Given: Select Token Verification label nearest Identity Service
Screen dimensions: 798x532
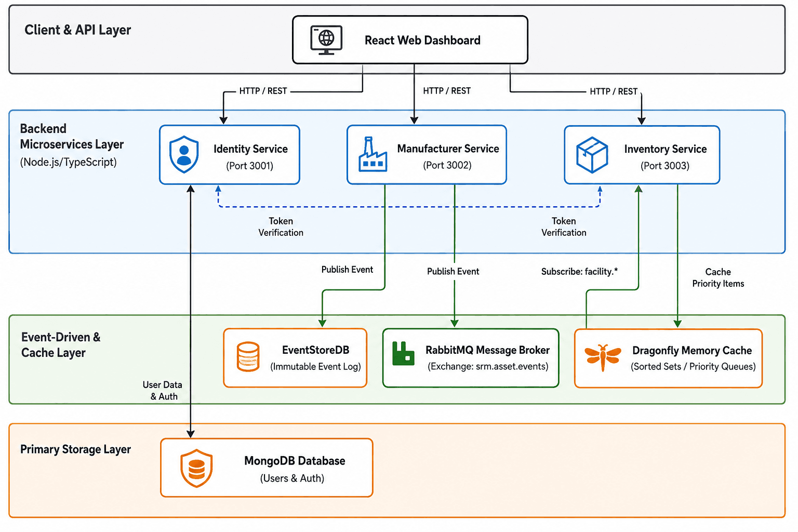Looking at the screenshot, I should (x=281, y=227).
